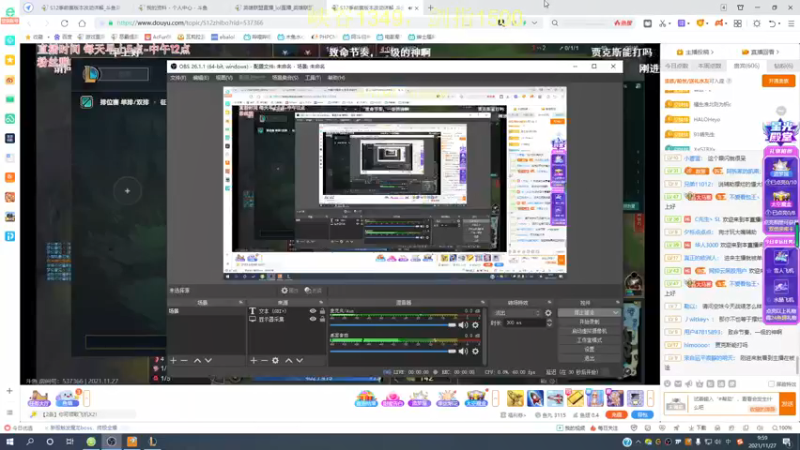
Task: Add a new scene with plus icon
Action: click(x=173, y=359)
